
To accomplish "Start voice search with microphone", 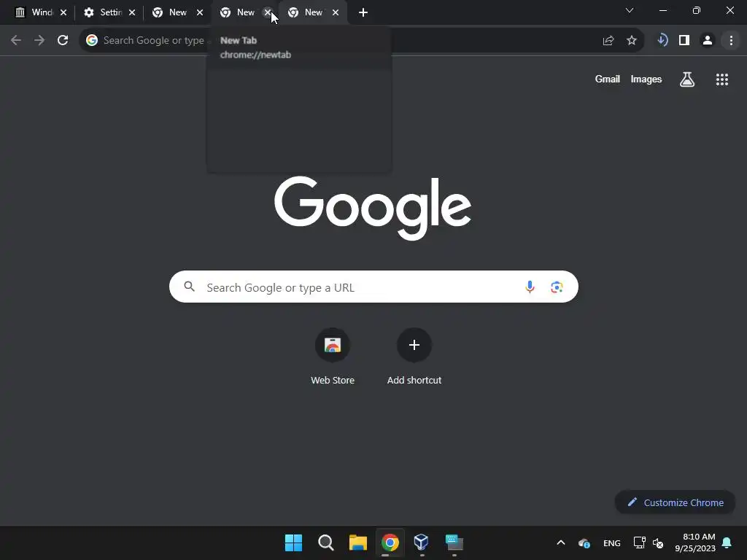I will click(530, 287).
